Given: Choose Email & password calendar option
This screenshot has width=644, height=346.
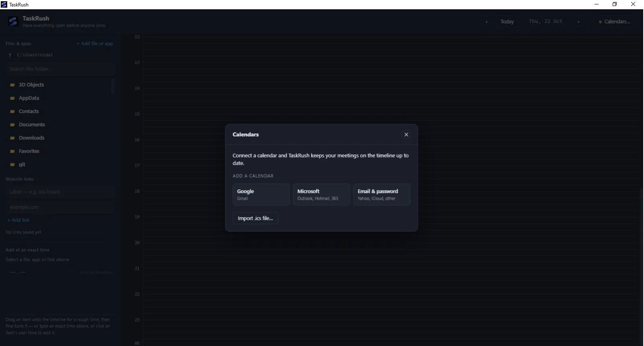Looking at the screenshot, I should pos(382,195).
